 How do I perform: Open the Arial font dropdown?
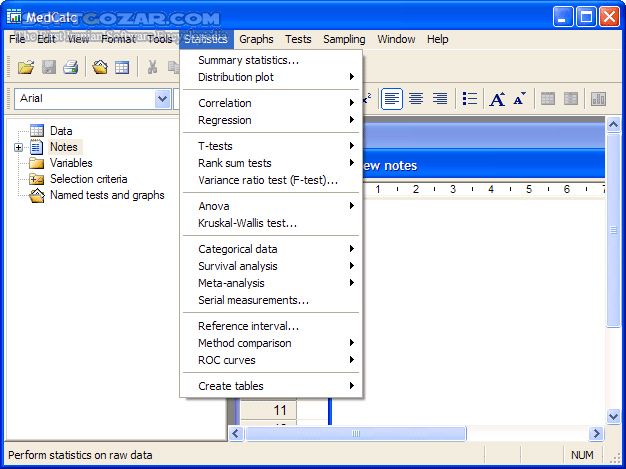[x=162, y=99]
